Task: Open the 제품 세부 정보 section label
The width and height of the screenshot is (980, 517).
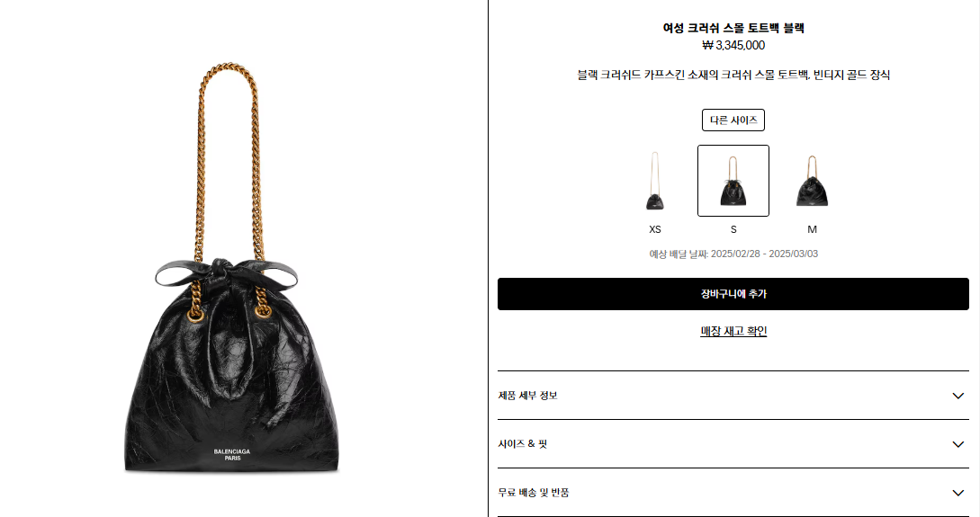Action: point(527,396)
